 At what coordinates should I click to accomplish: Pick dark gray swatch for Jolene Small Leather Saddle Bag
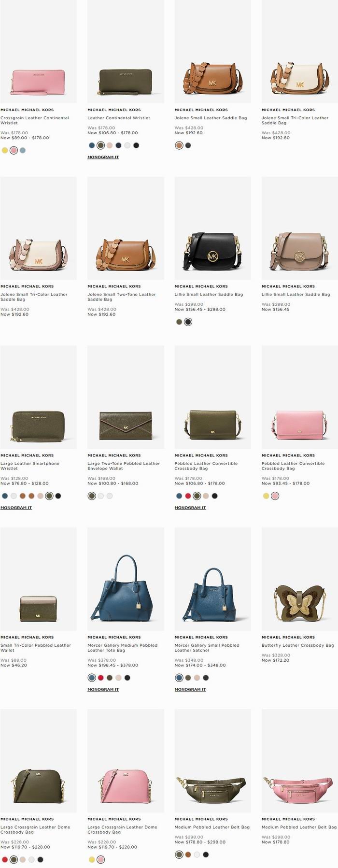[188, 145]
